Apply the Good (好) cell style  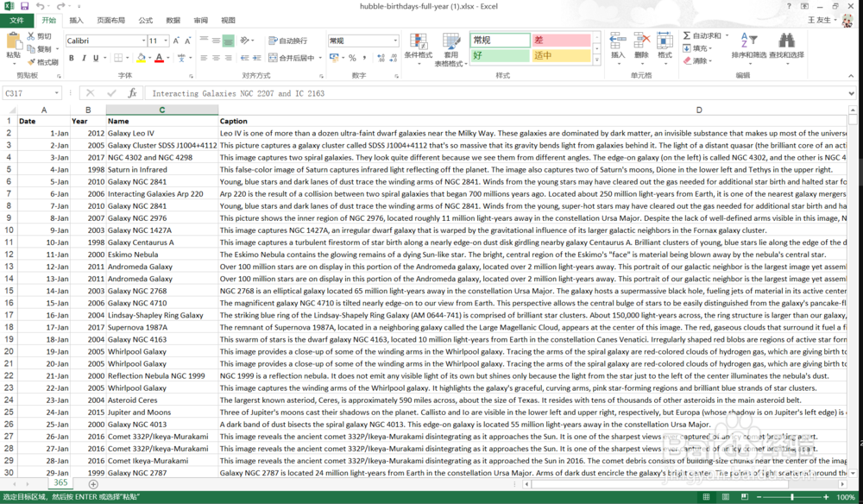pyautogui.click(x=500, y=55)
